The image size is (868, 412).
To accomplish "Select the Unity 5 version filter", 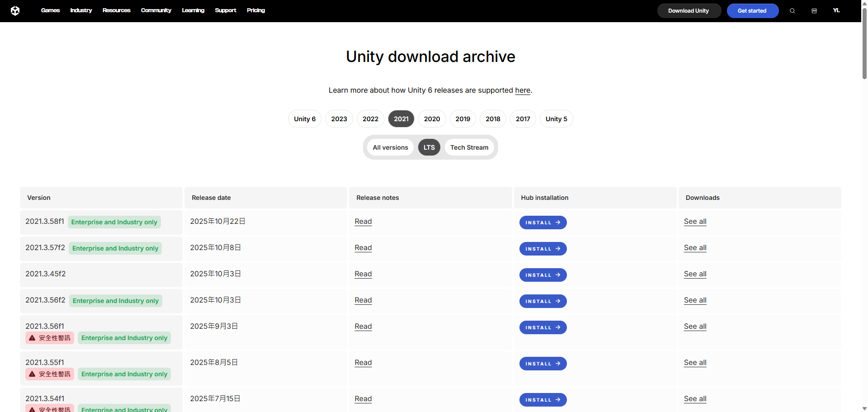I will click(x=557, y=119).
